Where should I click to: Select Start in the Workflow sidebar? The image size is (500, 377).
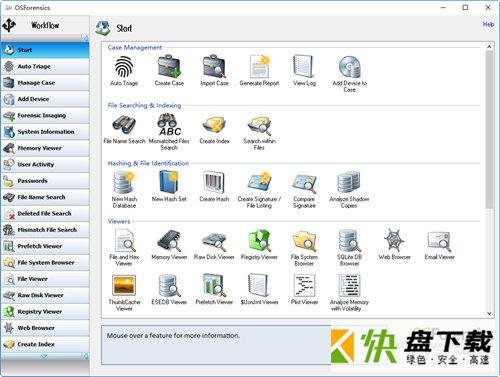tap(45, 50)
